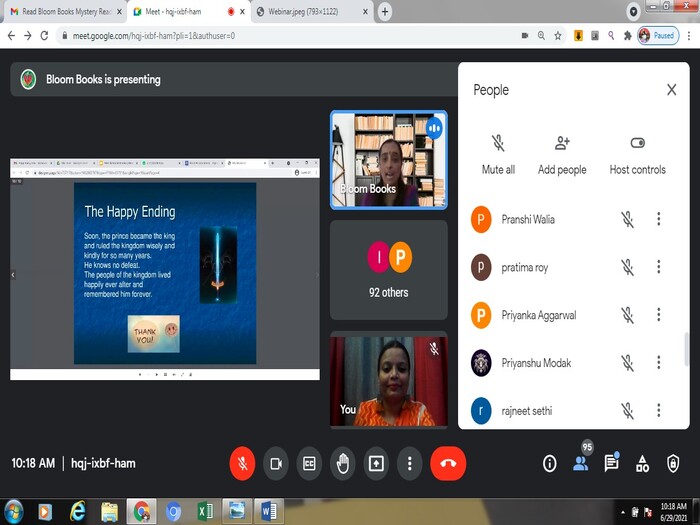Screen dimensions: 700x525
Task: Click your own video tile
Action: 389,379
